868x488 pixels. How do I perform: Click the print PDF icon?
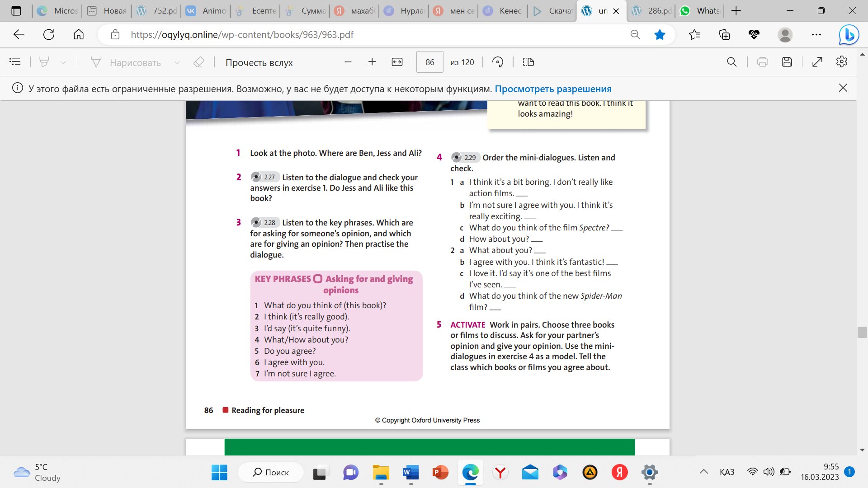tap(763, 62)
